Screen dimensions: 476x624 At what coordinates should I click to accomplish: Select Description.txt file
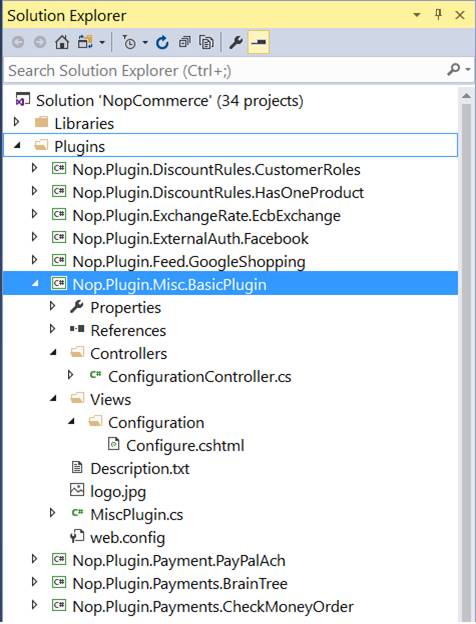pyautogui.click(x=140, y=469)
